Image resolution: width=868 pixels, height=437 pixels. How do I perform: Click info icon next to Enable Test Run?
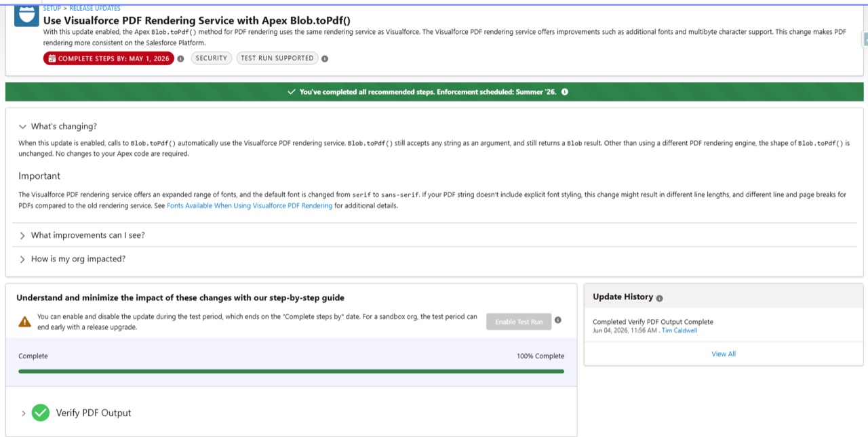[558, 320]
